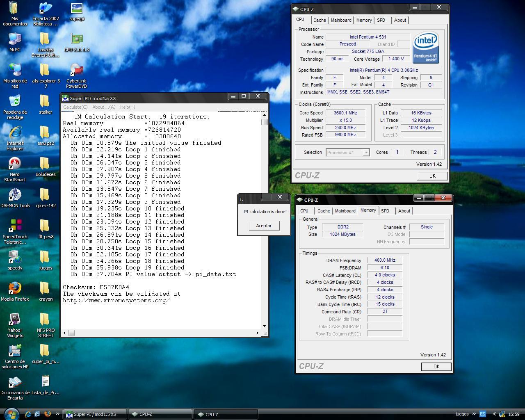
Task: Open the emu ps2 folder
Action: pos(46,136)
